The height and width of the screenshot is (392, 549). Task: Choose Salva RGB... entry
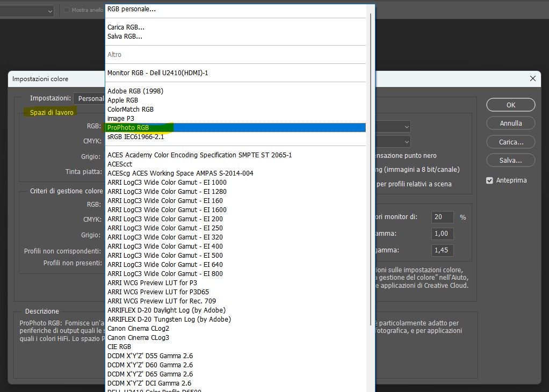[235, 37]
